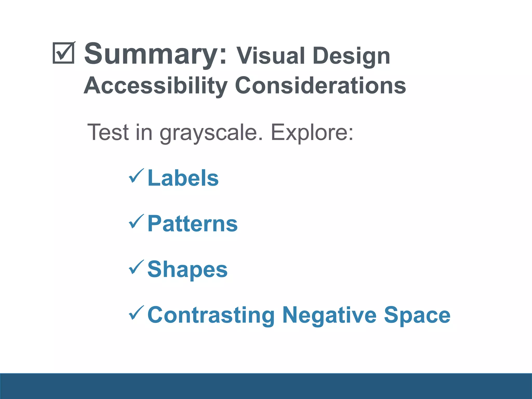Viewport: 532px width, 399px height.
Task: Click the word Contrasting in last bullet
Action: tap(211, 315)
